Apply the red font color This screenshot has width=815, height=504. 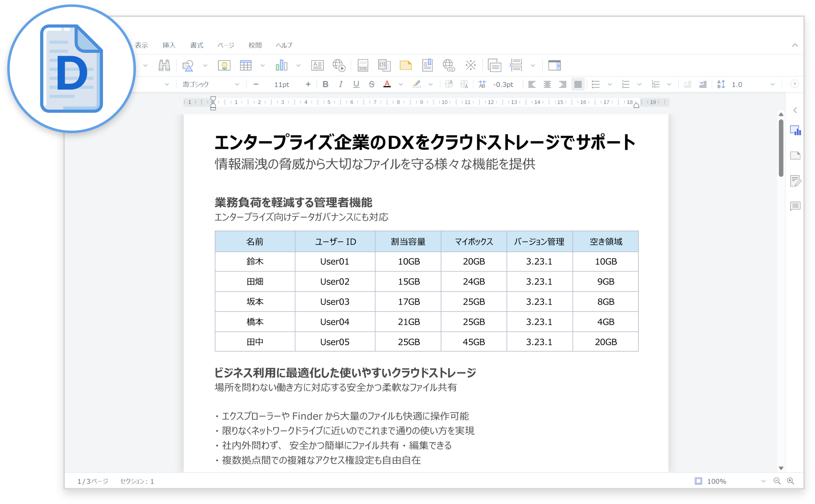(x=387, y=84)
